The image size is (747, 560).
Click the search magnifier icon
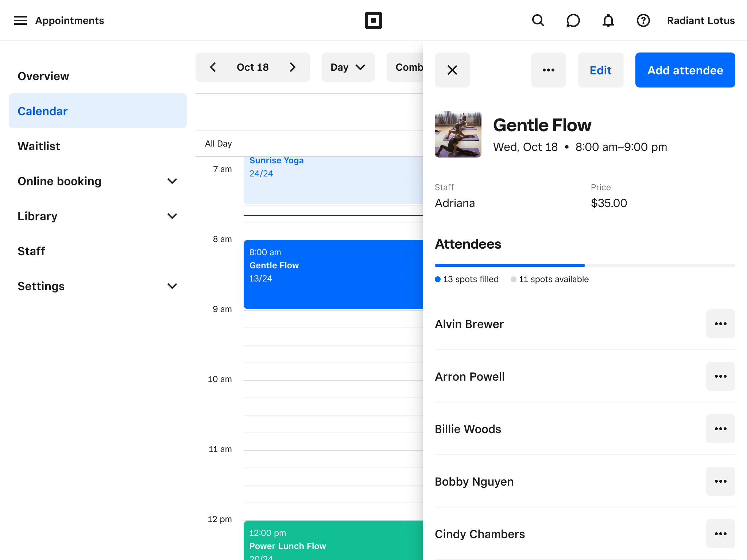click(x=538, y=20)
